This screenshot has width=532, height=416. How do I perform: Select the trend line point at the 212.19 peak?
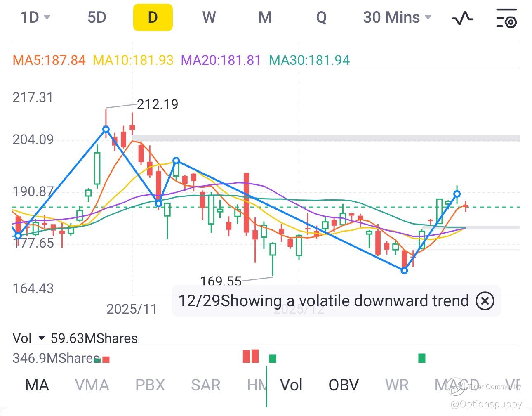click(x=106, y=129)
